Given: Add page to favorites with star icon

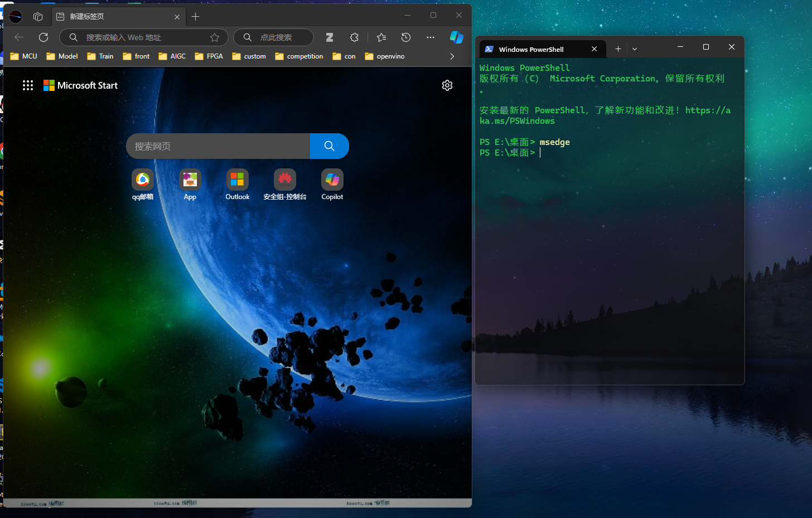Looking at the screenshot, I should [215, 37].
